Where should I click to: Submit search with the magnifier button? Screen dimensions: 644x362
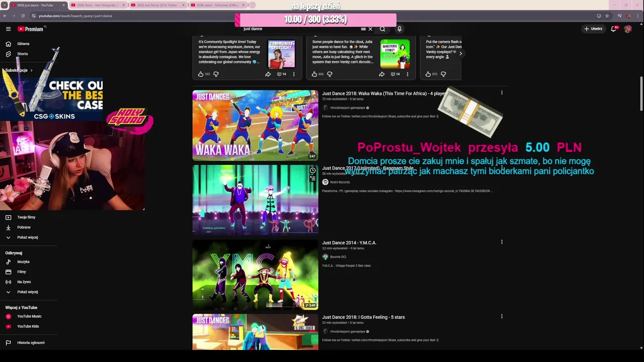coord(382,29)
